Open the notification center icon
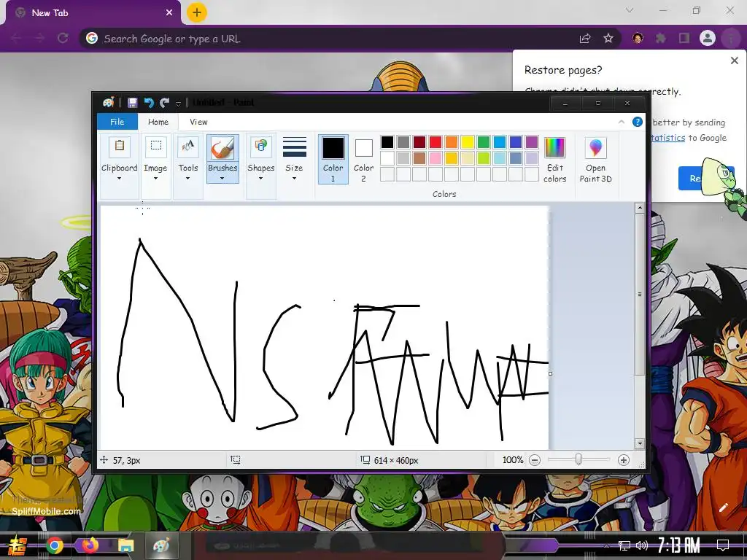Image resolution: width=747 pixels, height=560 pixels. pos(723,545)
